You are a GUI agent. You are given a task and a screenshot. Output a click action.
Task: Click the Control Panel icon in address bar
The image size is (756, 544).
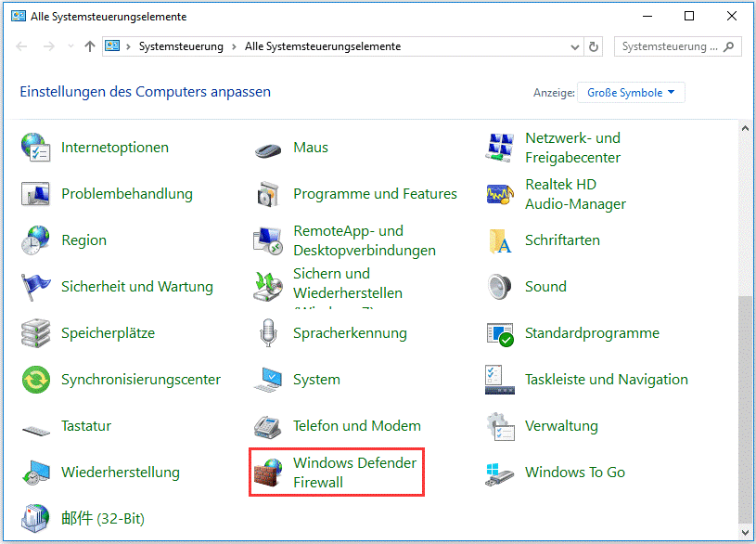[112, 45]
